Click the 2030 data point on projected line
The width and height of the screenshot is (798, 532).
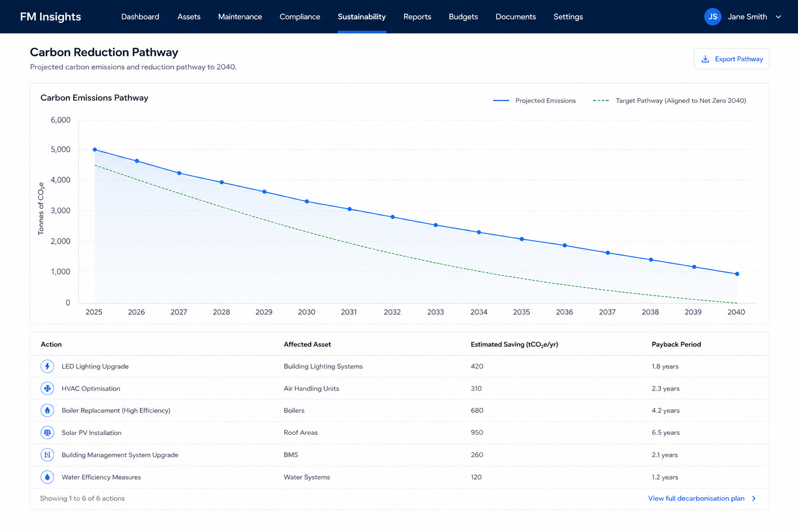pos(307,202)
